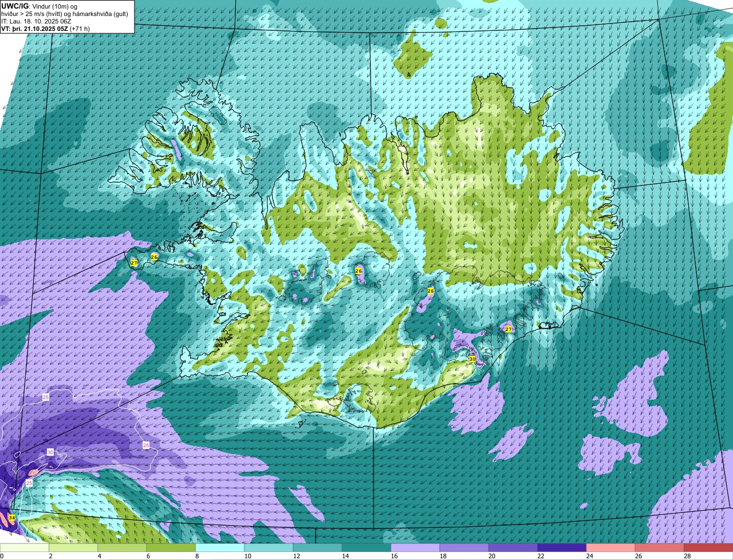Pick the 26–28 m/s salmon swatch
Screen dimensions: 733x560
[x=660, y=547]
